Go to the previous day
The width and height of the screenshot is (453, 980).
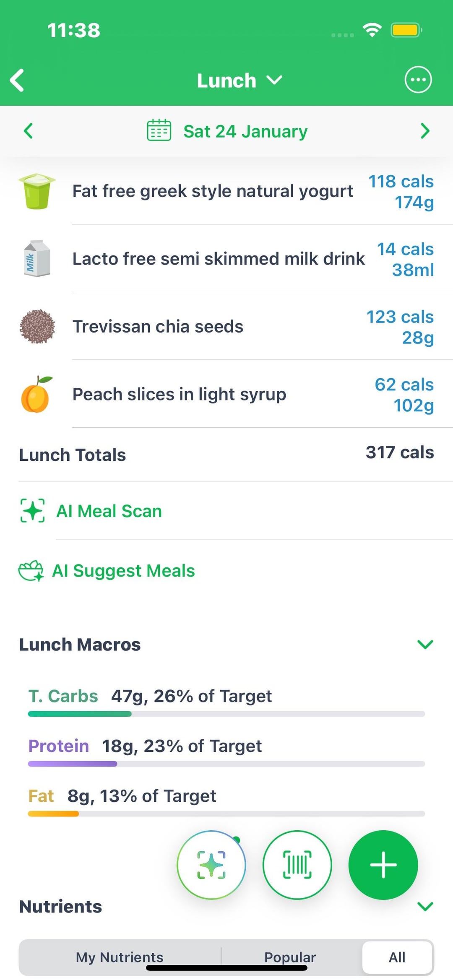pos(28,131)
